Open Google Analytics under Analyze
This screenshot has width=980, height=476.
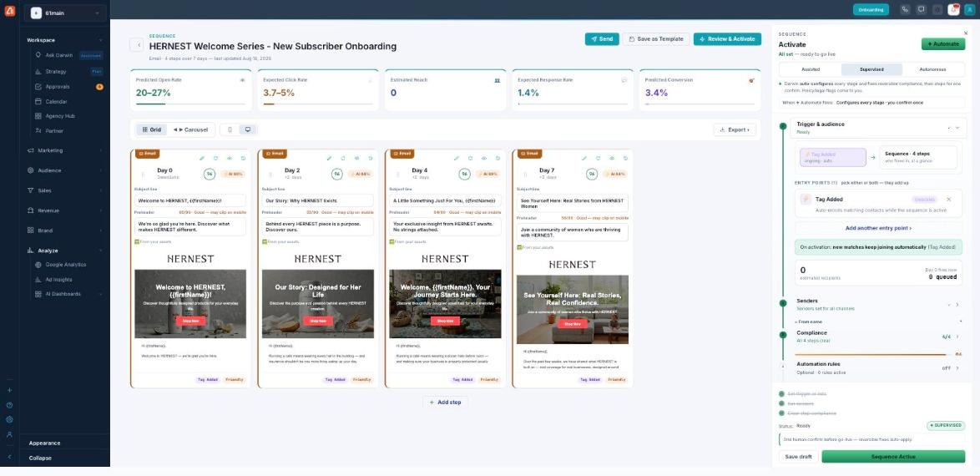coord(66,265)
